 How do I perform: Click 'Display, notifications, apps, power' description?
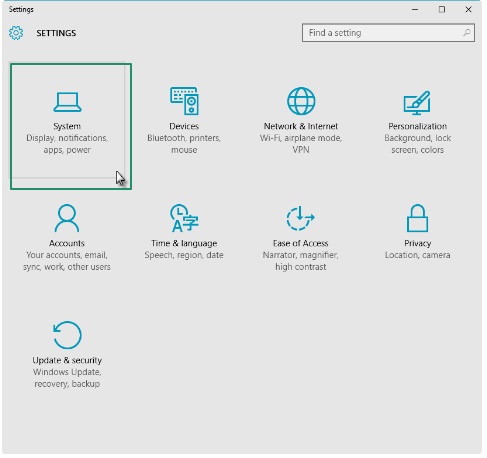point(67,144)
